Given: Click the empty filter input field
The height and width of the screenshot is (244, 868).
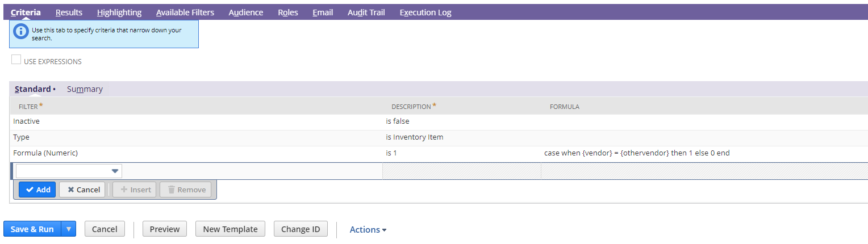Looking at the screenshot, I should 69,171.
